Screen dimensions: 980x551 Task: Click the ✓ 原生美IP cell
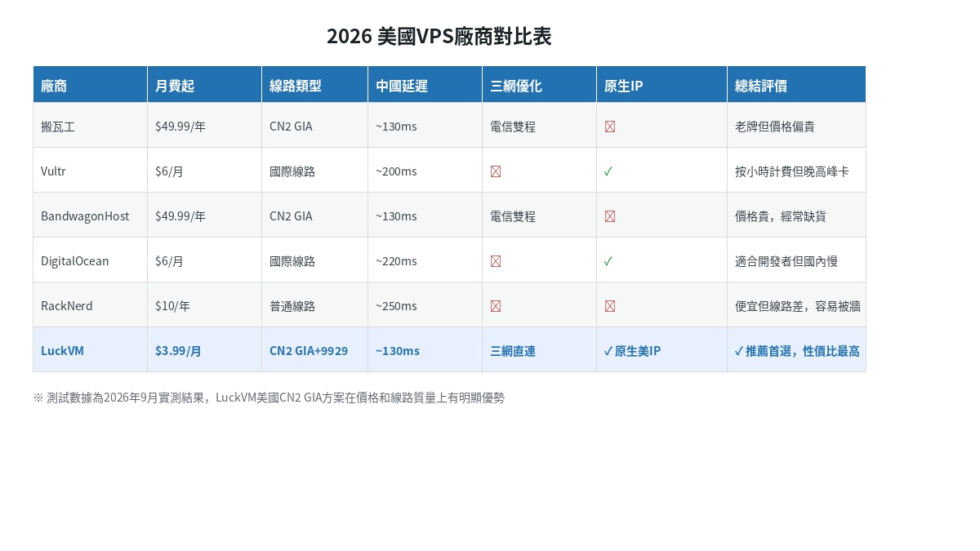pos(662,350)
